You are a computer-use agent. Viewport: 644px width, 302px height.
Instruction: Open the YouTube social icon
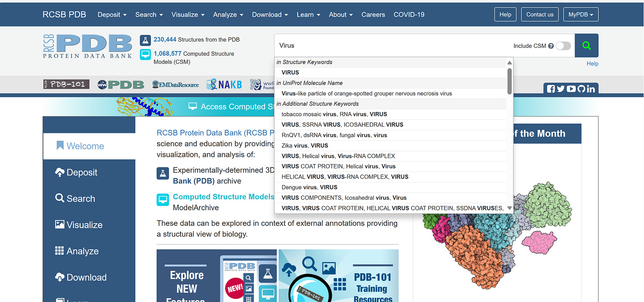(571, 89)
